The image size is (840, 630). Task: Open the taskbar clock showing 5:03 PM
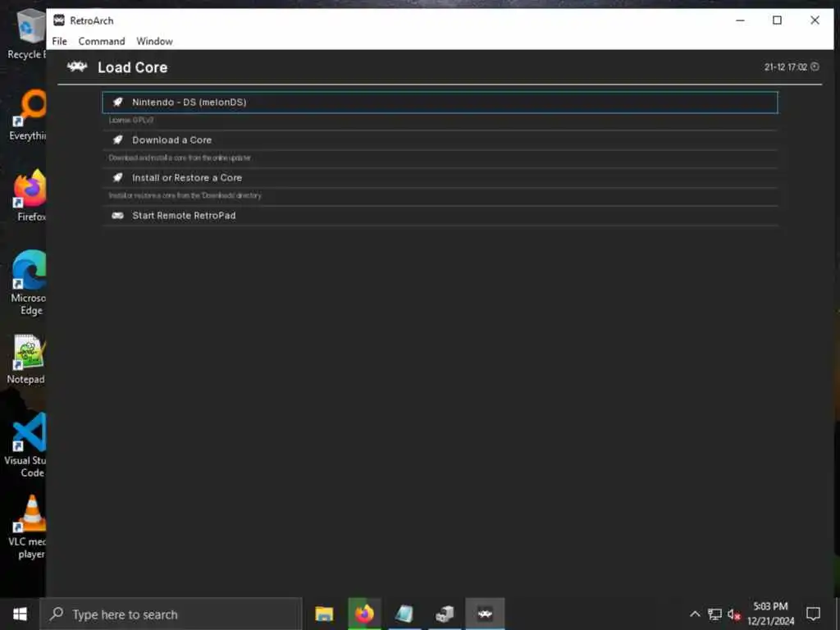[770, 614]
